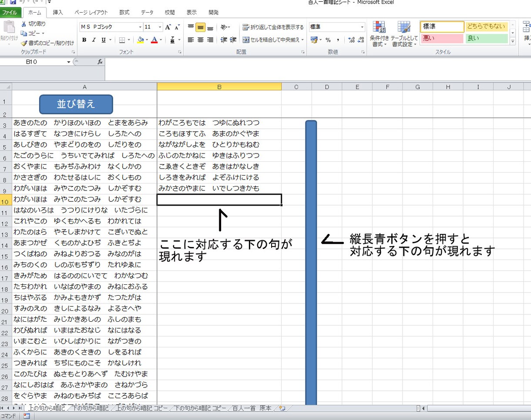This screenshot has height=420, width=531.
Task: Toggle Underline formatting
Action: pos(104,40)
